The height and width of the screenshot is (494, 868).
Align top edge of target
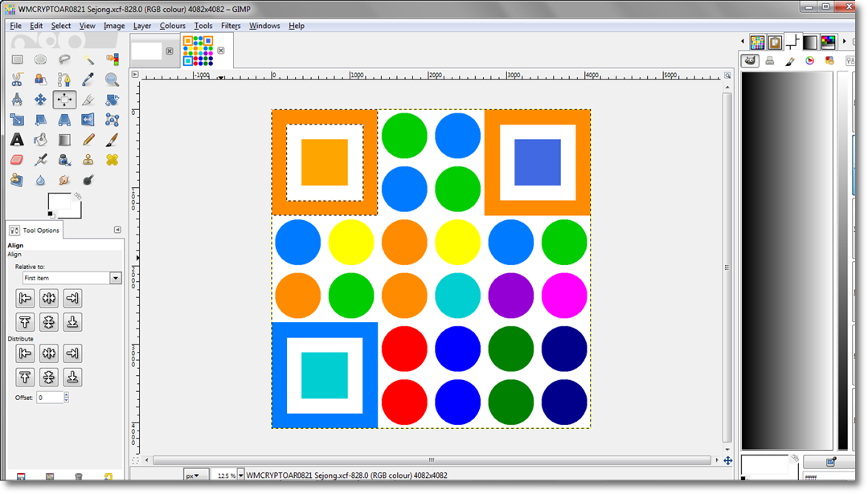pyautogui.click(x=25, y=322)
